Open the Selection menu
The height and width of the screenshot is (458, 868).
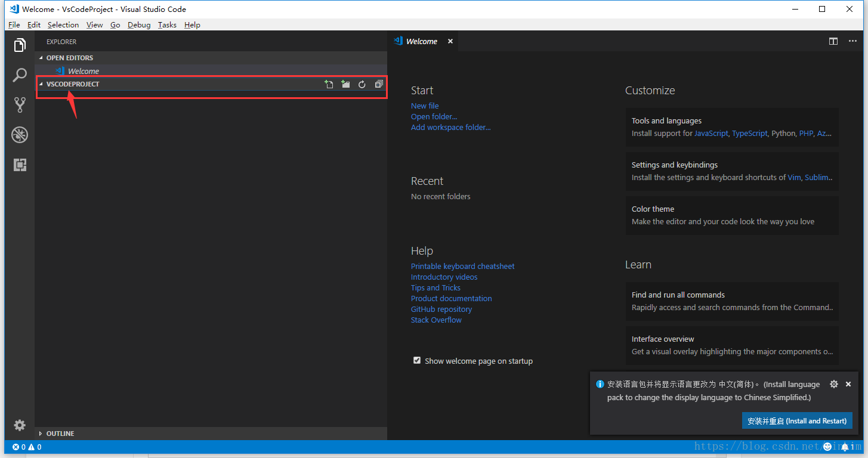click(x=63, y=25)
